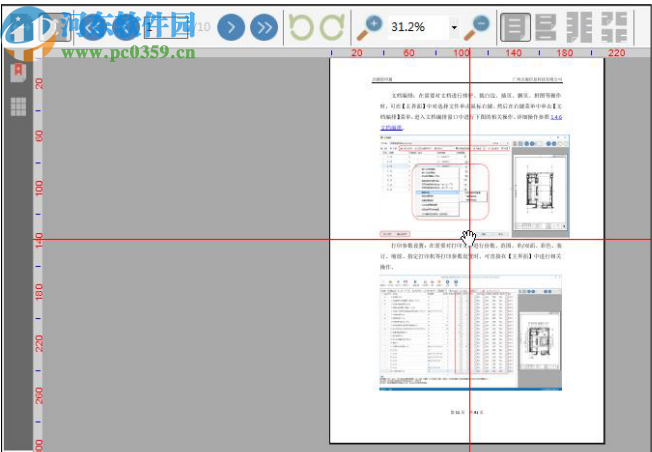
Task: Open the zoom percentage dropdown arrow
Action: click(x=454, y=28)
